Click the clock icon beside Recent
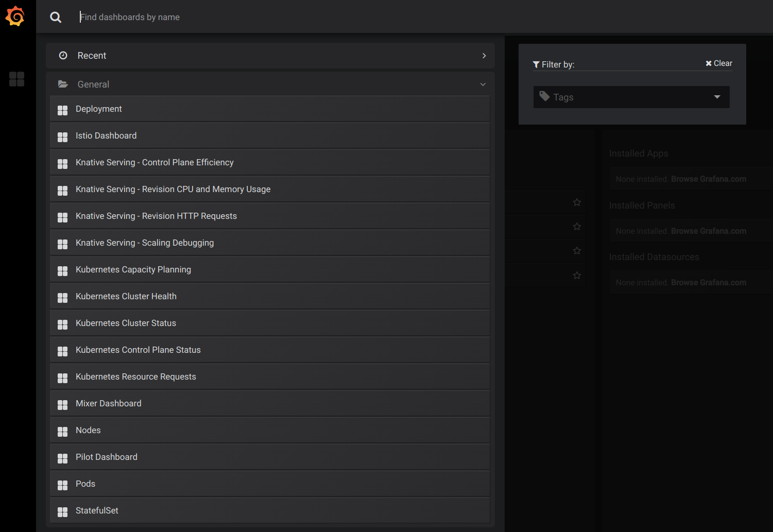Screen dimensions: 773x532 pos(63,55)
